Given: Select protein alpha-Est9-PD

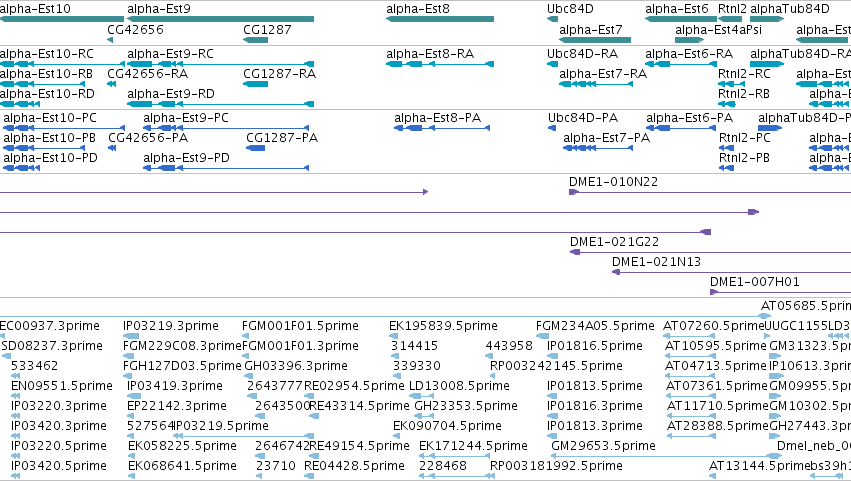Looking at the screenshot, I should [187, 158].
